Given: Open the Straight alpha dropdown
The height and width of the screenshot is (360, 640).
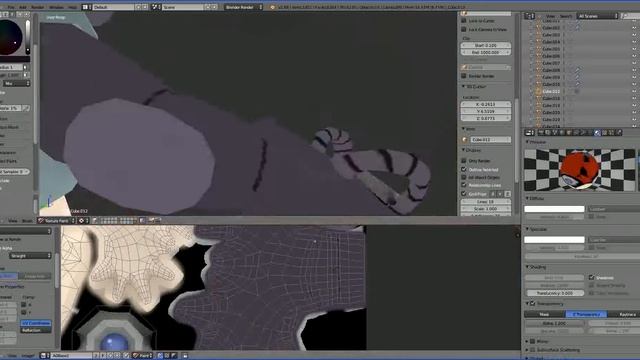Looking at the screenshot, I should pyautogui.click(x=30, y=256).
